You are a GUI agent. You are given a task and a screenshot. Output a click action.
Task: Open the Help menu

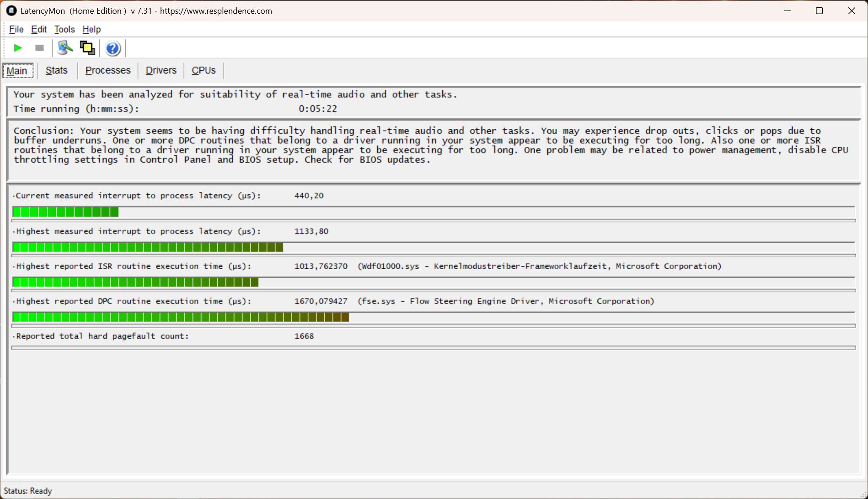[x=91, y=29]
